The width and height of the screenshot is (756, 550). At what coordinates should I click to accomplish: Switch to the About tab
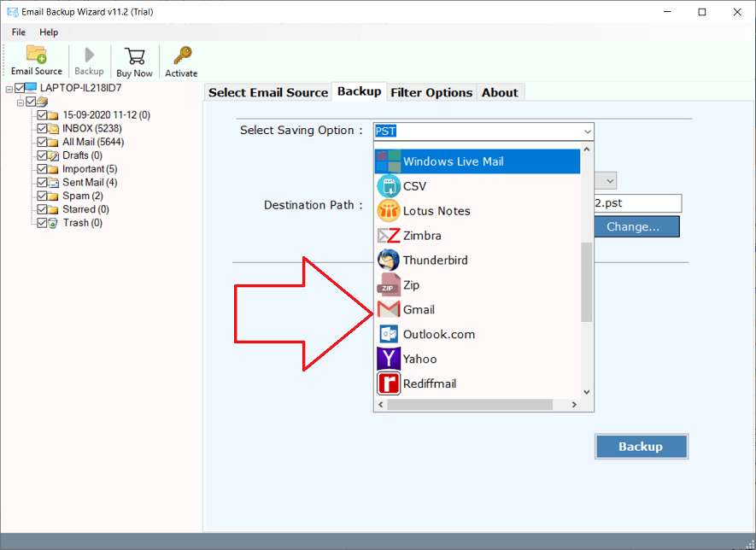(500, 92)
